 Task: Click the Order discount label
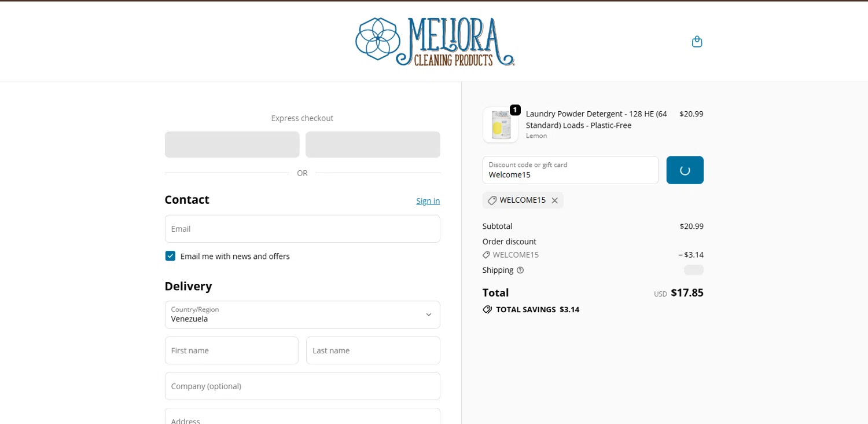click(509, 242)
